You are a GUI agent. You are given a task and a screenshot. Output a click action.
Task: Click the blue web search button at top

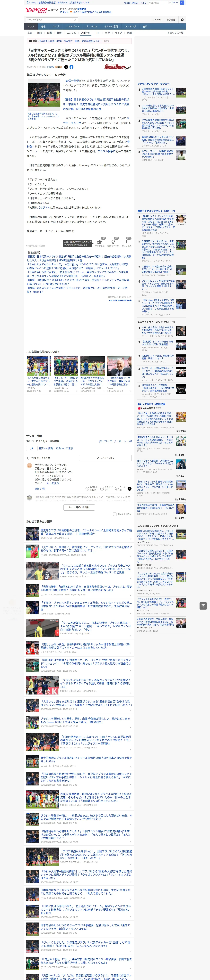point(182,3)
